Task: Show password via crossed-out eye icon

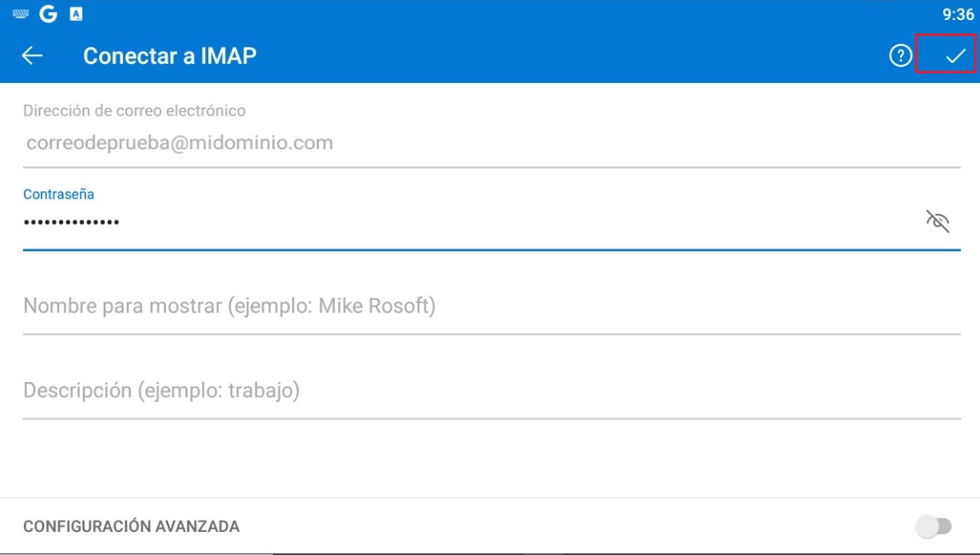Action: (937, 221)
